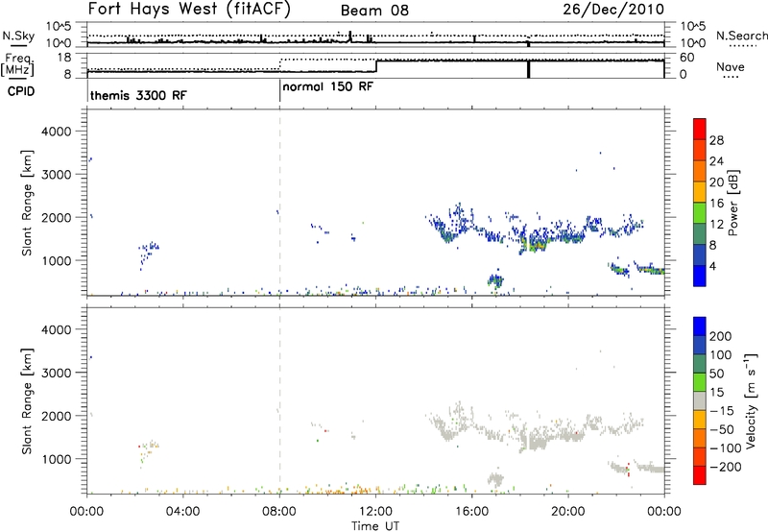The height and width of the screenshot is (532, 768).
Task: Click the 'N.Sky' legend label
Action: 18,36
